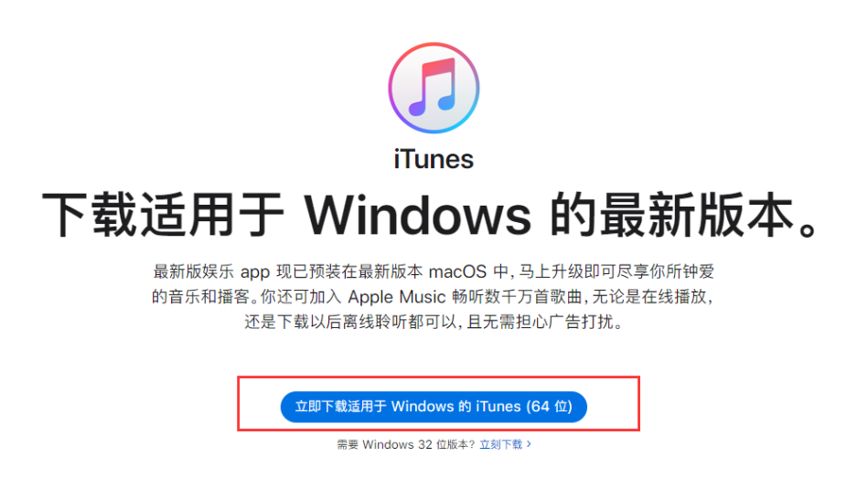The height and width of the screenshot is (478, 868).
Task: Click 下载适用于 at the headline start
Action: (x=164, y=216)
